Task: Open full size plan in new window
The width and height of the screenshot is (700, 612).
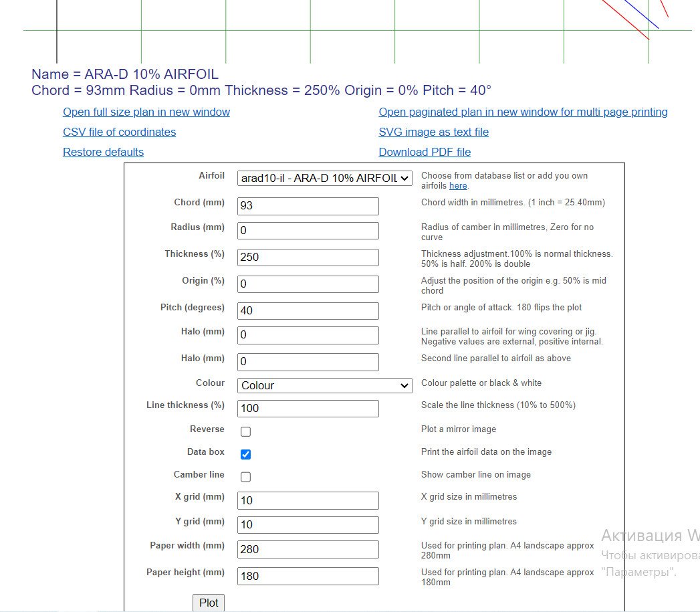Action: coord(146,112)
